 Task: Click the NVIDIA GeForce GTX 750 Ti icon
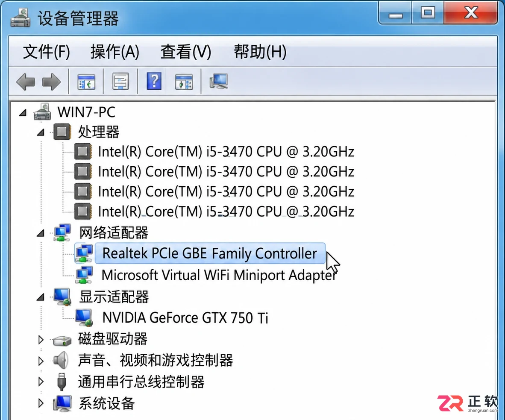[85, 317]
